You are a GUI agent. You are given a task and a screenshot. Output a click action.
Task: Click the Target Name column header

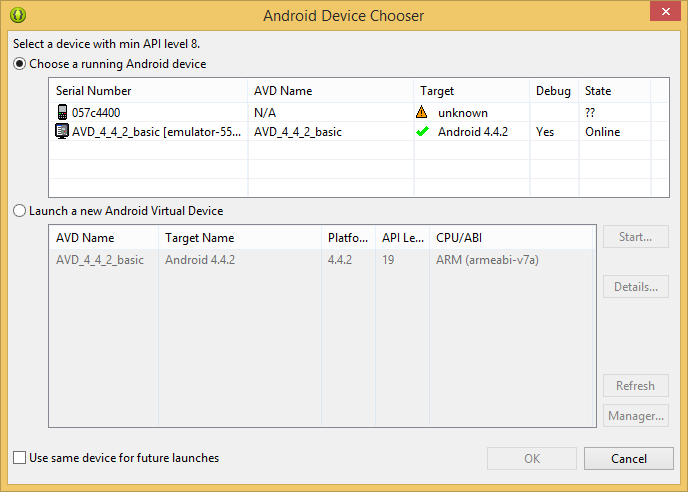tap(200, 238)
